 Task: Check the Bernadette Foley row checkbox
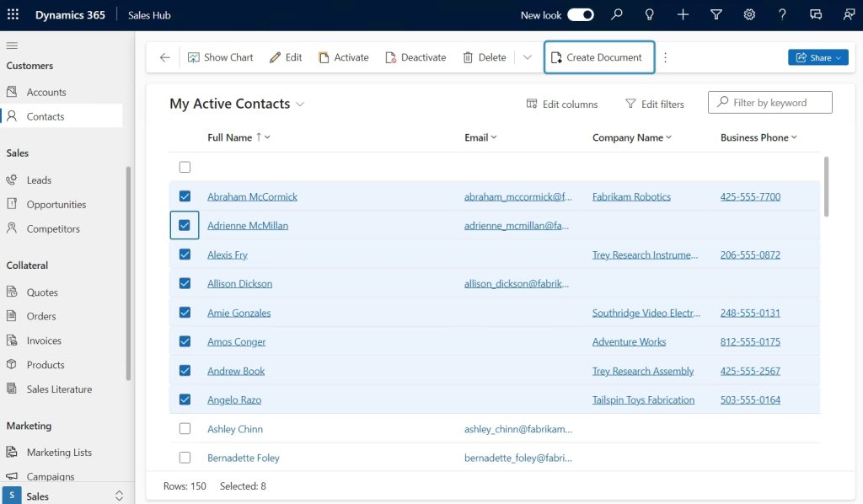click(x=185, y=458)
